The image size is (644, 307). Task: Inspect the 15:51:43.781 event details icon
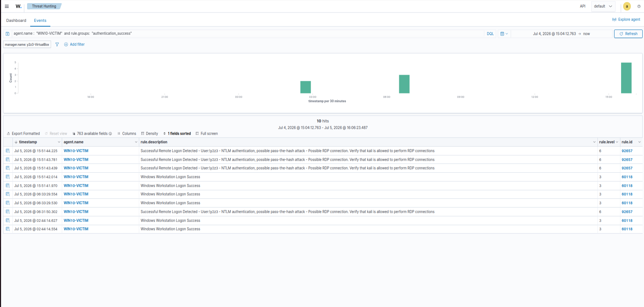point(8,160)
